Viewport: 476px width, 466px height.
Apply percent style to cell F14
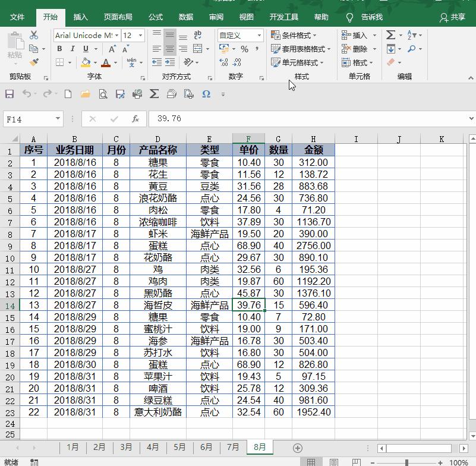244,49
